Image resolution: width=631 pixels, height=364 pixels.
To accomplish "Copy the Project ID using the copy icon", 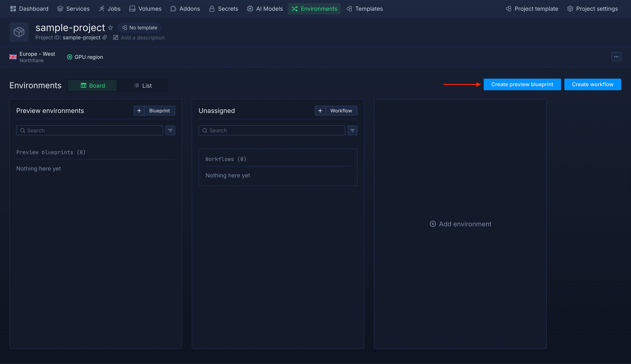I will point(105,37).
